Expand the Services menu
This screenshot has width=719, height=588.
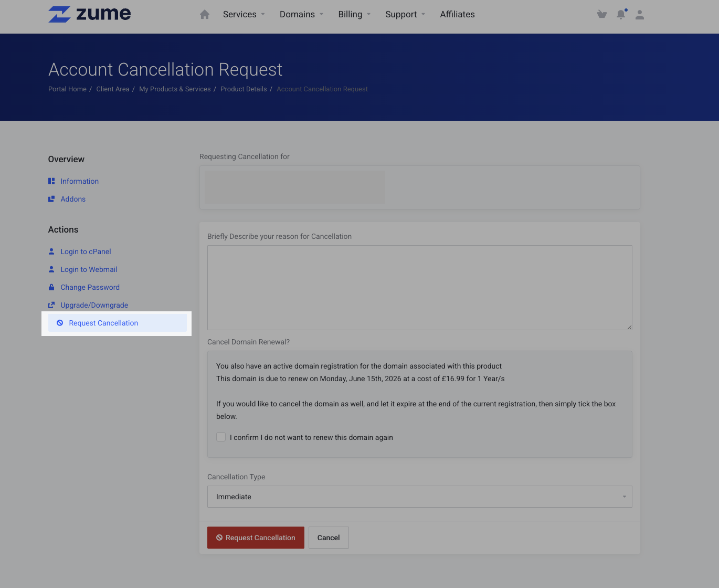(x=244, y=15)
